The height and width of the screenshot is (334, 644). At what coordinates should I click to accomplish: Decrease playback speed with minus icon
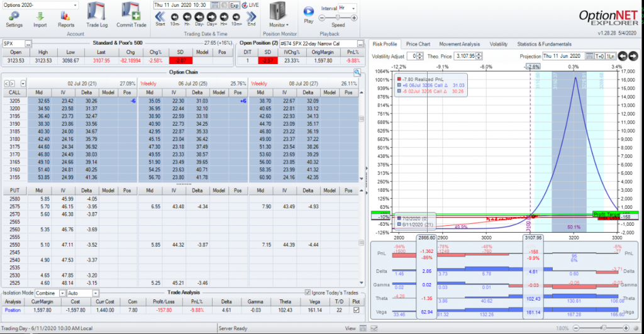(322, 18)
